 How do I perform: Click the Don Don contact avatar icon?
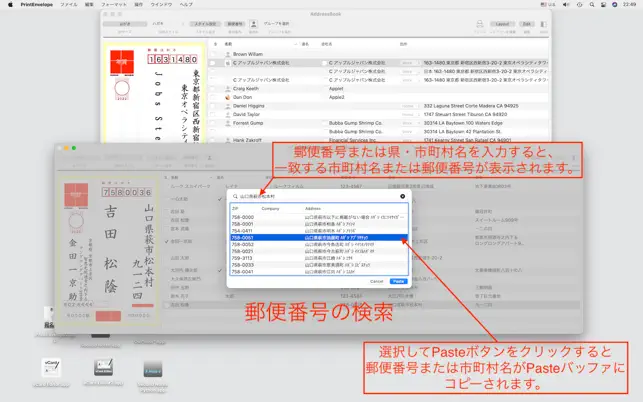[228, 97]
